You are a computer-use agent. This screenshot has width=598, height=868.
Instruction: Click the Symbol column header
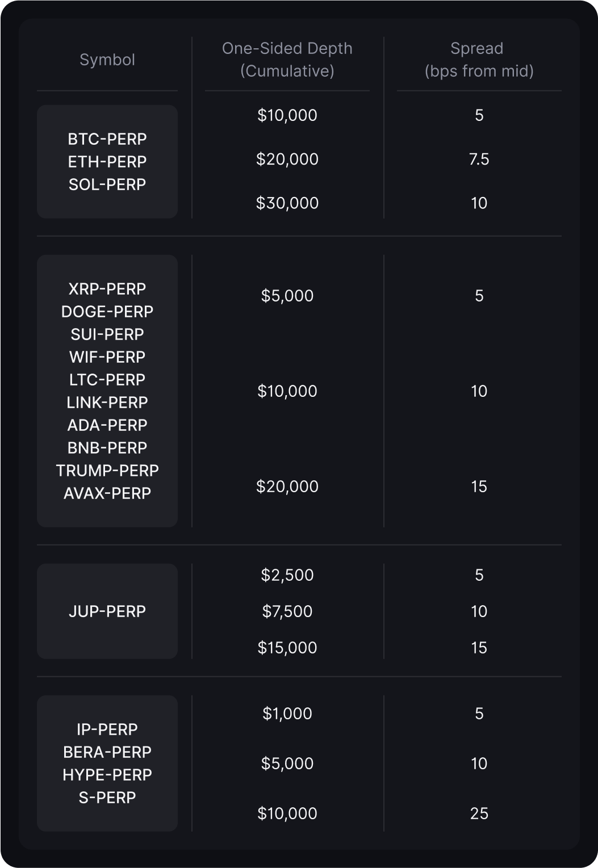click(107, 60)
